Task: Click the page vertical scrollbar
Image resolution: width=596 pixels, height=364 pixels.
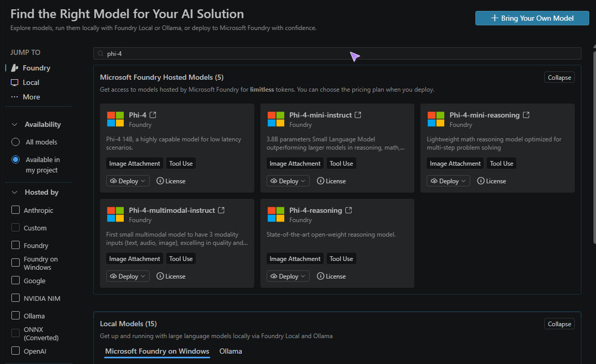Action: click(x=594, y=147)
